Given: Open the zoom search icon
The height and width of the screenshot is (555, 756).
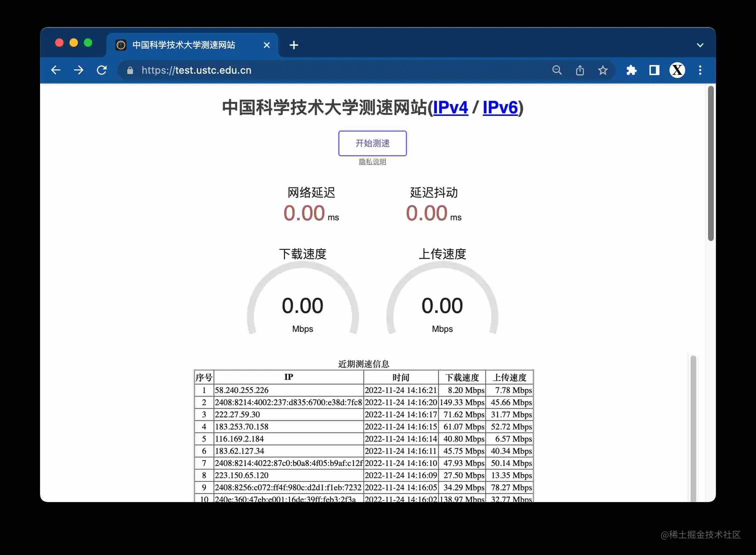Looking at the screenshot, I should 556,70.
